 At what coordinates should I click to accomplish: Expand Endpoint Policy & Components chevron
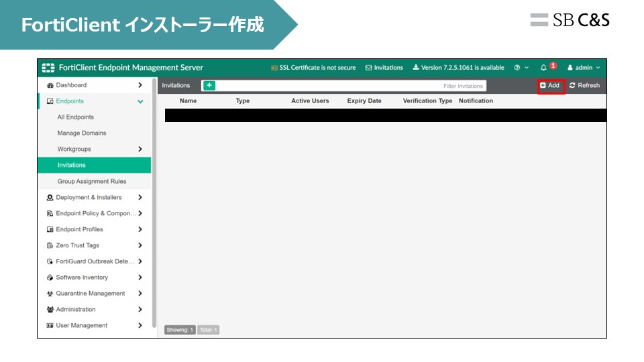pyautogui.click(x=140, y=213)
